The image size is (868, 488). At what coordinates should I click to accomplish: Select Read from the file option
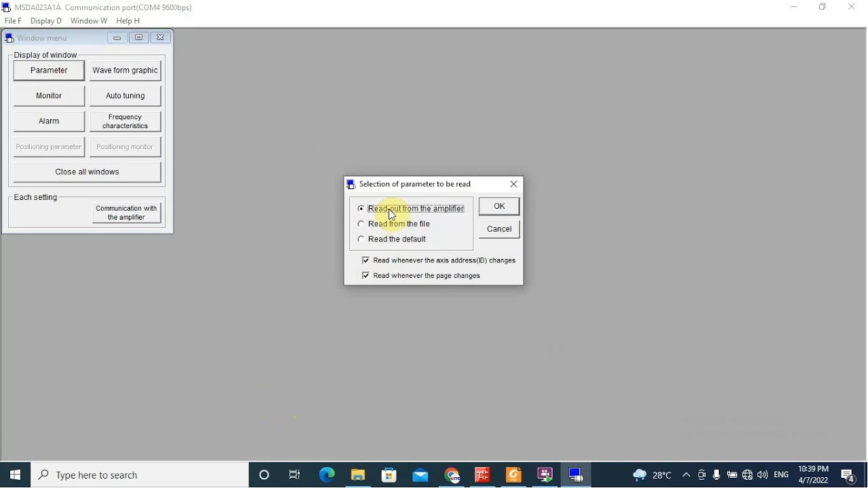click(394, 224)
